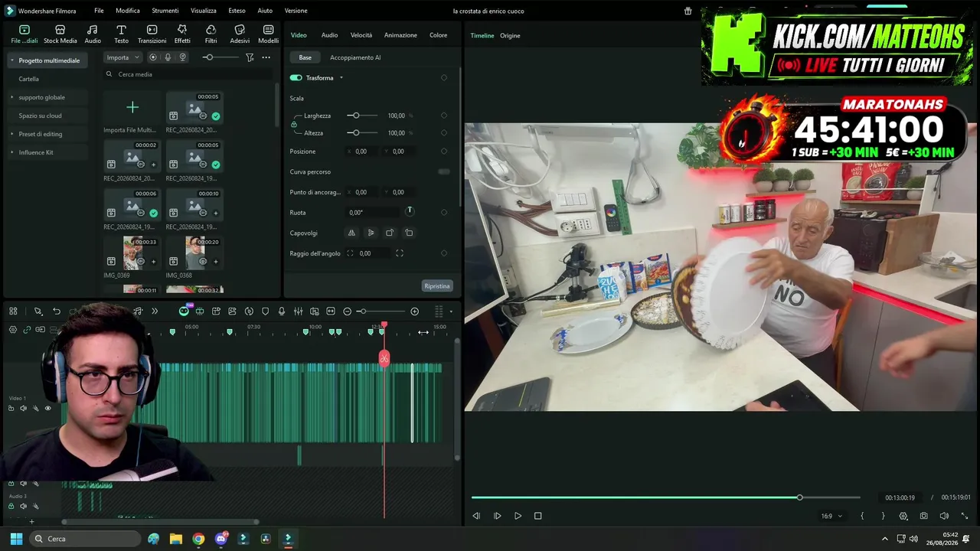This screenshot has width=980, height=551.
Task: Expand more timeline tools double chevron
Action: click(155, 311)
